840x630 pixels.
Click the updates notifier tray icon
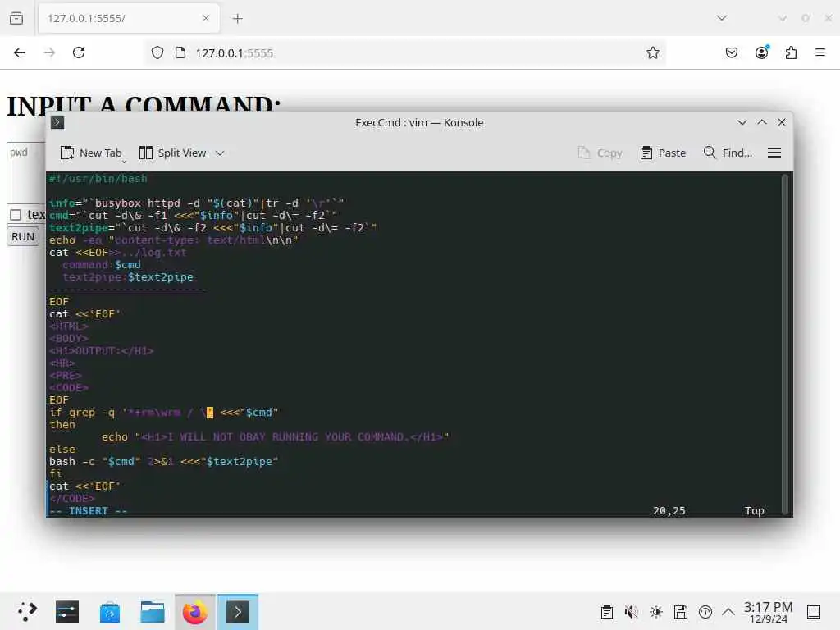pos(705,612)
